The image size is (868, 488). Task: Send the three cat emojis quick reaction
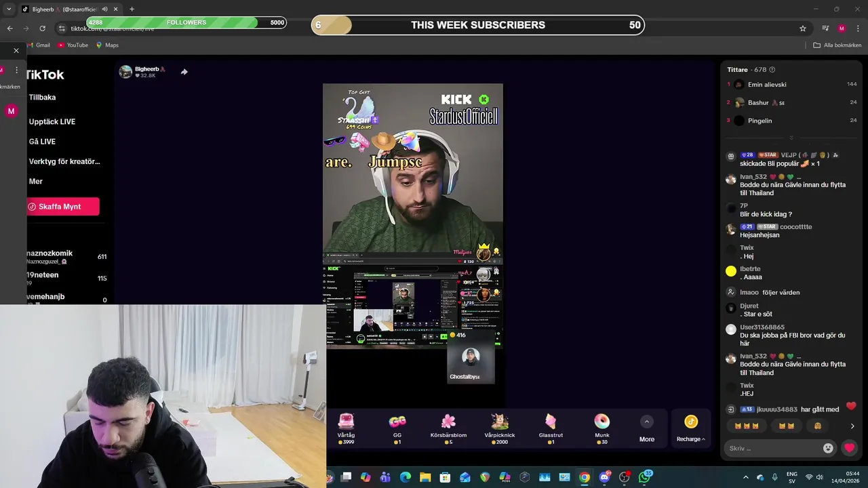tap(746, 426)
